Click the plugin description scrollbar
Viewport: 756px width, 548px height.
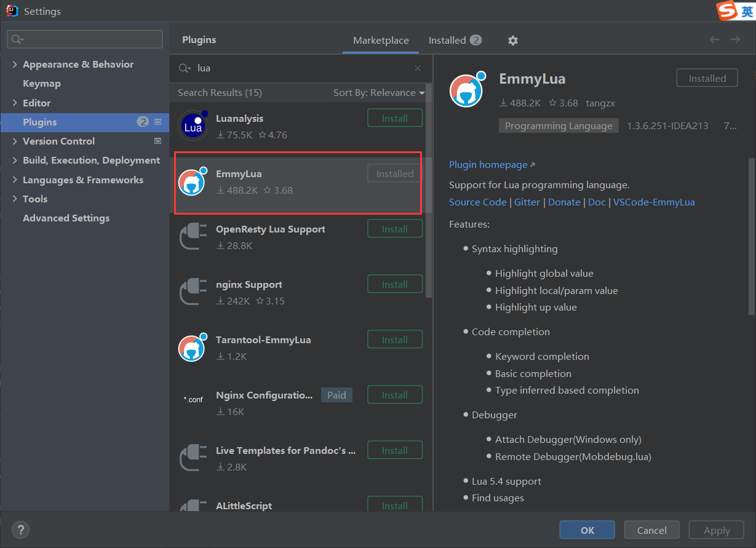point(751,237)
